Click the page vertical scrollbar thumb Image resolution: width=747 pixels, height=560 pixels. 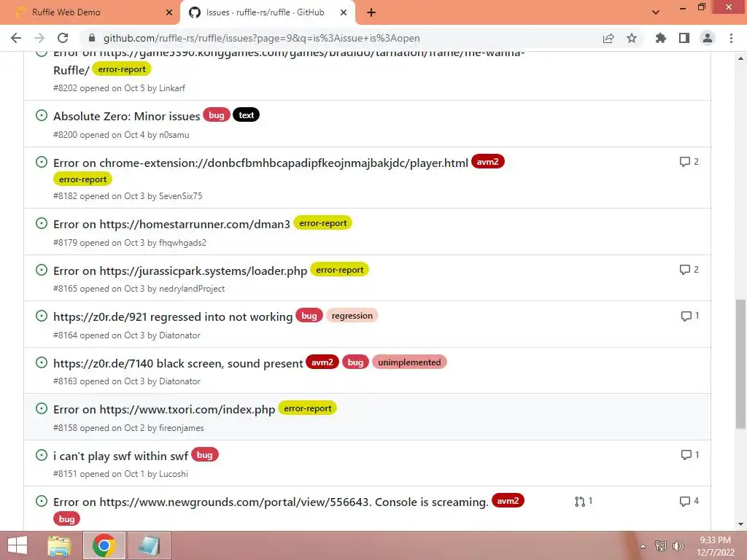pos(740,365)
